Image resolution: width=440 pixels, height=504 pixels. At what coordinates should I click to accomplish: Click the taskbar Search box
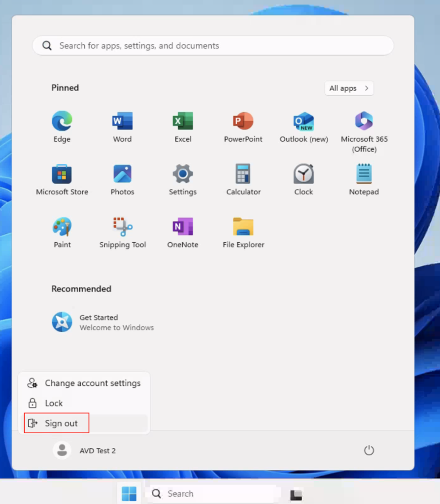tap(212, 493)
